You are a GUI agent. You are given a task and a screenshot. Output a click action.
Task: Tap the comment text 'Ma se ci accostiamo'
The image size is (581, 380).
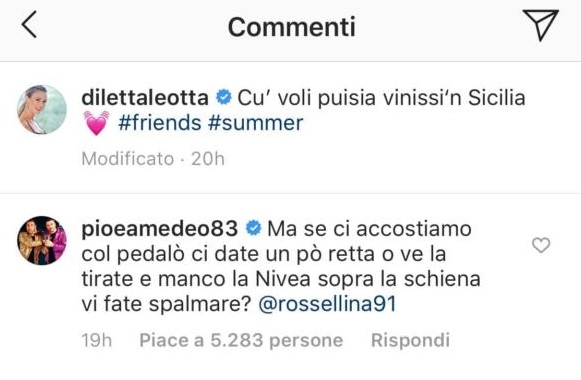click(369, 229)
